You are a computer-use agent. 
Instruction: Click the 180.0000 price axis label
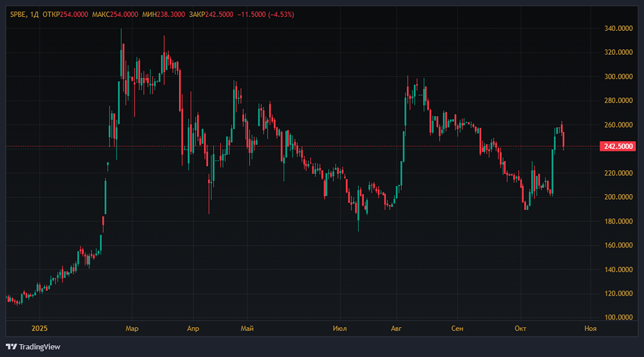[x=618, y=221]
